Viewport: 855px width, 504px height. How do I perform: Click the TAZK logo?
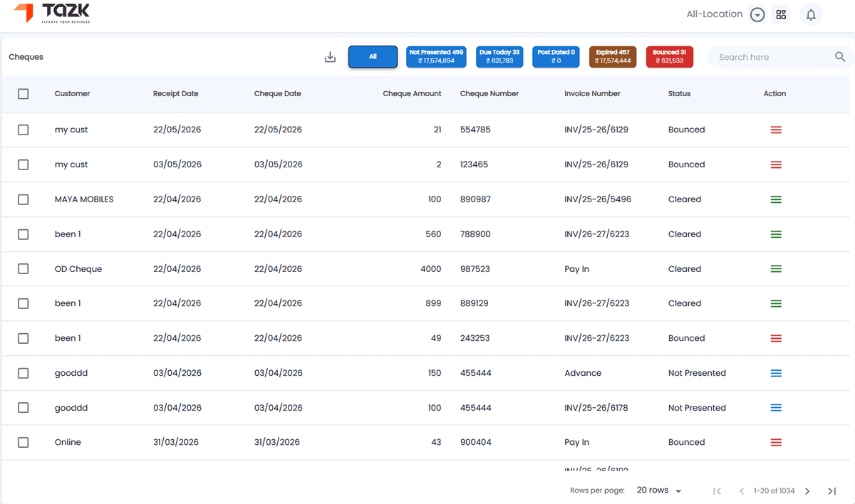click(x=52, y=13)
